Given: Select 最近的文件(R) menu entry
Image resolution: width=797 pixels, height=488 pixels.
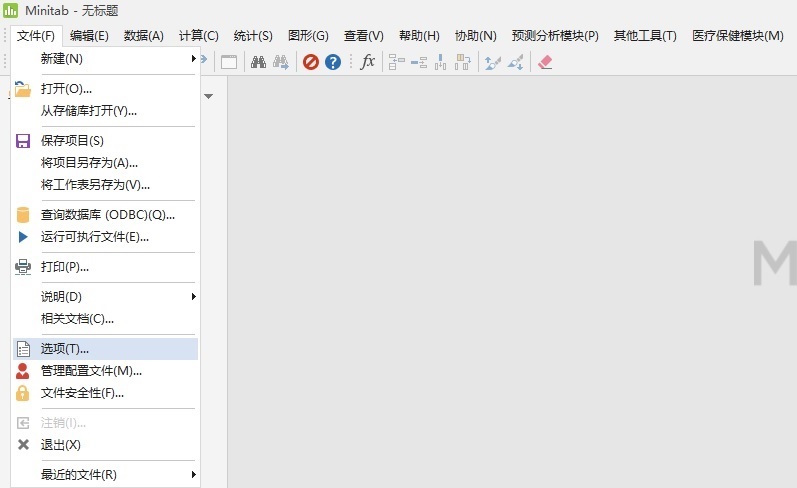Looking at the screenshot, I should pyautogui.click(x=105, y=474).
